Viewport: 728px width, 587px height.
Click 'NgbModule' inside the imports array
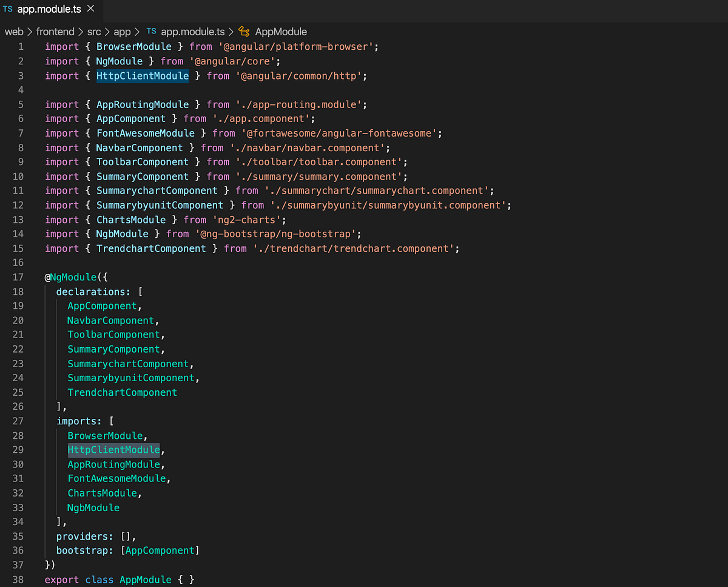coord(93,507)
